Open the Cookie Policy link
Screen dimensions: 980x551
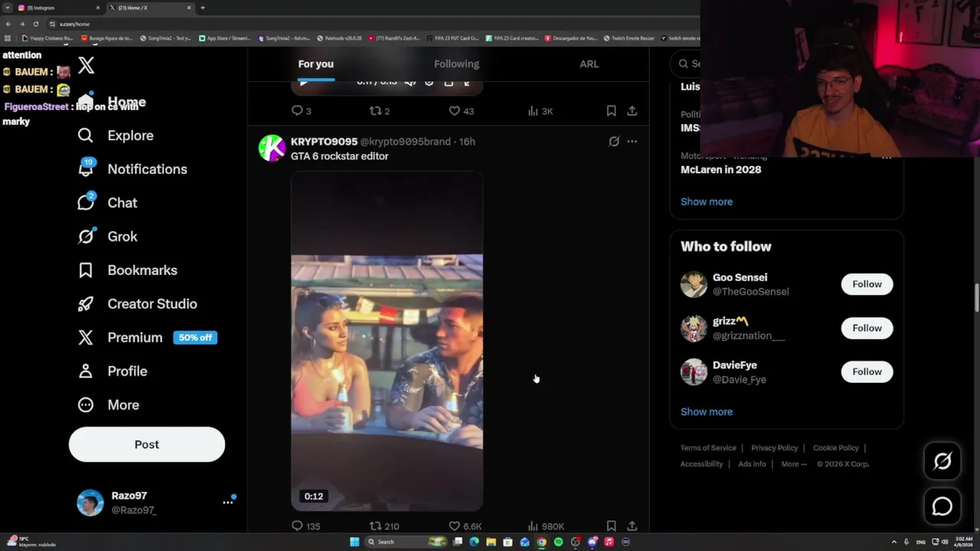[x=836, y=448]
